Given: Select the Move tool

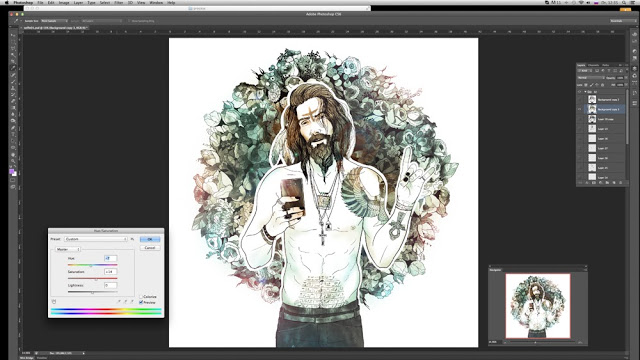Looking at the screenshot, I should [x=13, y=35].
